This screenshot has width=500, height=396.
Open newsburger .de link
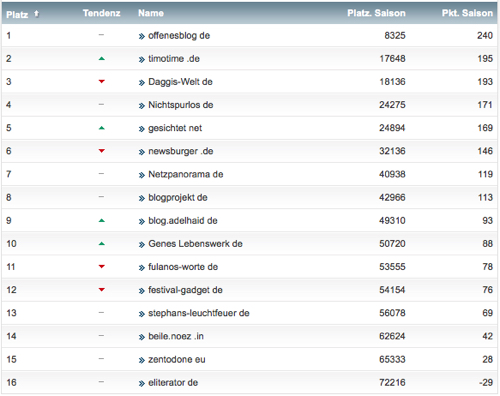(181, 151)
